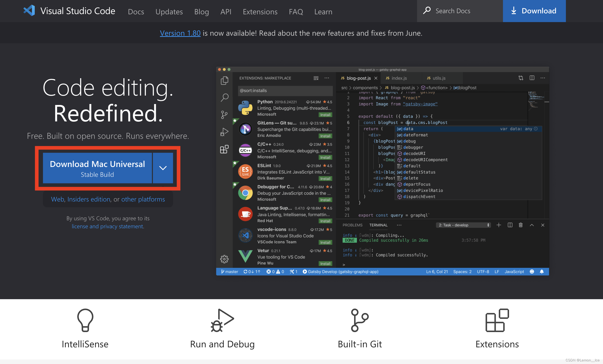The width and height of the screenshot is (603, 364).
Task: Click the Extensions blocks icon at bottom
Action: click(497, 320)
